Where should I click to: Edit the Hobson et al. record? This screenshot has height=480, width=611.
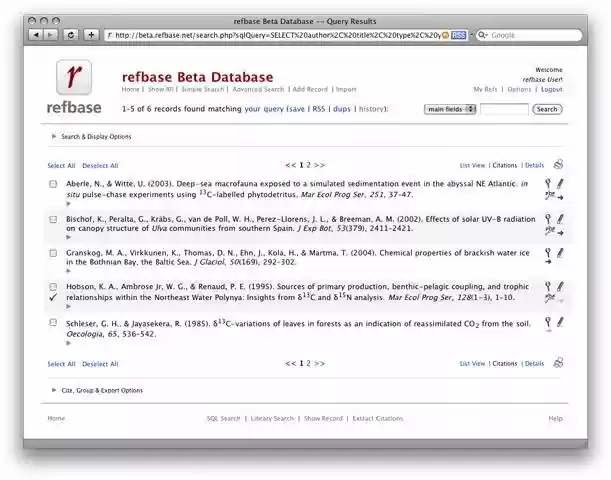coord(560,286)
